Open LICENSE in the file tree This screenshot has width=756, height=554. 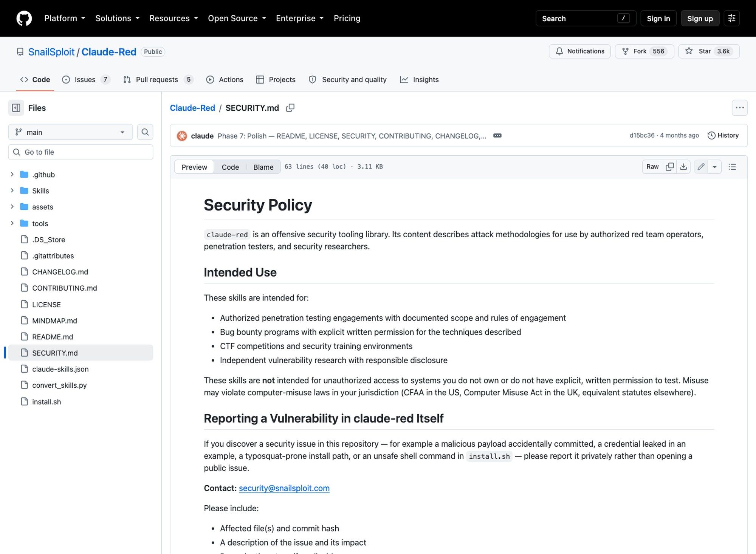pyautogui.click(x=46, y=305)
